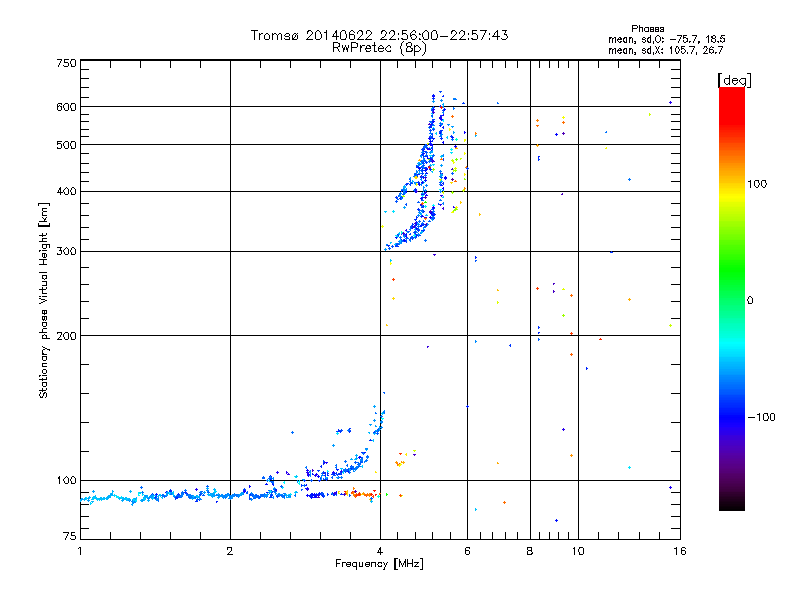Click y-axis tick label '600'

click(66, 107)
